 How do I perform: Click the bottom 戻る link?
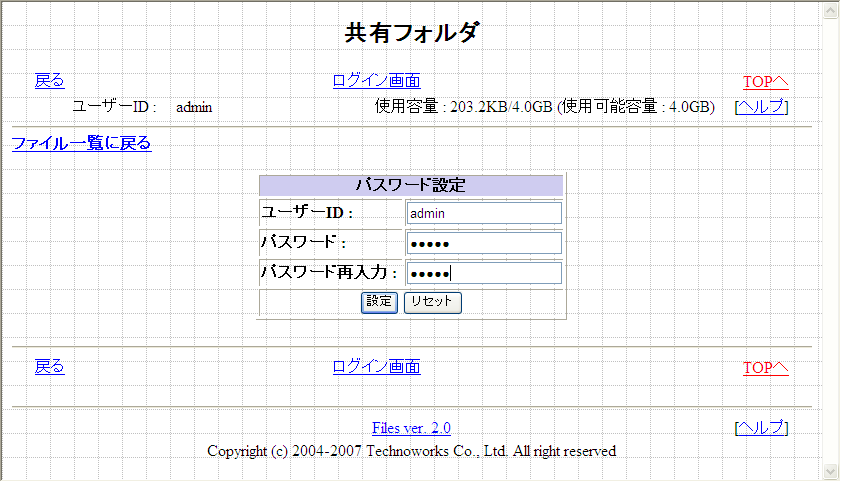[x=49, y=367]
